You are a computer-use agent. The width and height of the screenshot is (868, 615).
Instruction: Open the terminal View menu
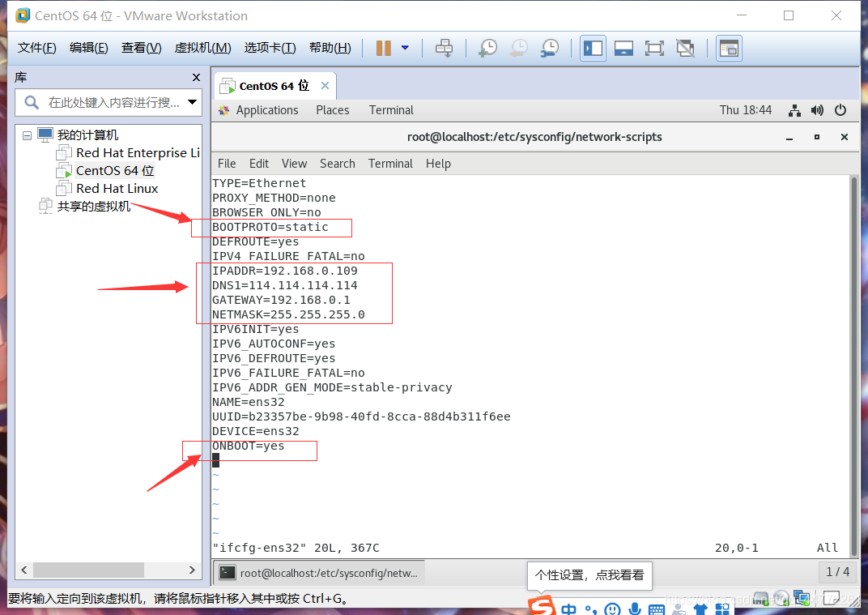click(x=294, y=164)
